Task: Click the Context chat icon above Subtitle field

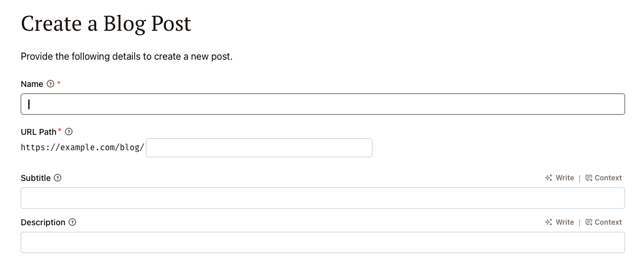Action: (589, 178)
